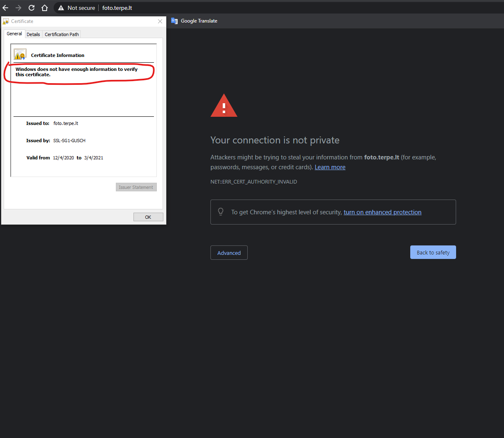Follow the turn on enhanced protection link
Viewport: 504px width, 438px height.
click(x=382, y=212)
